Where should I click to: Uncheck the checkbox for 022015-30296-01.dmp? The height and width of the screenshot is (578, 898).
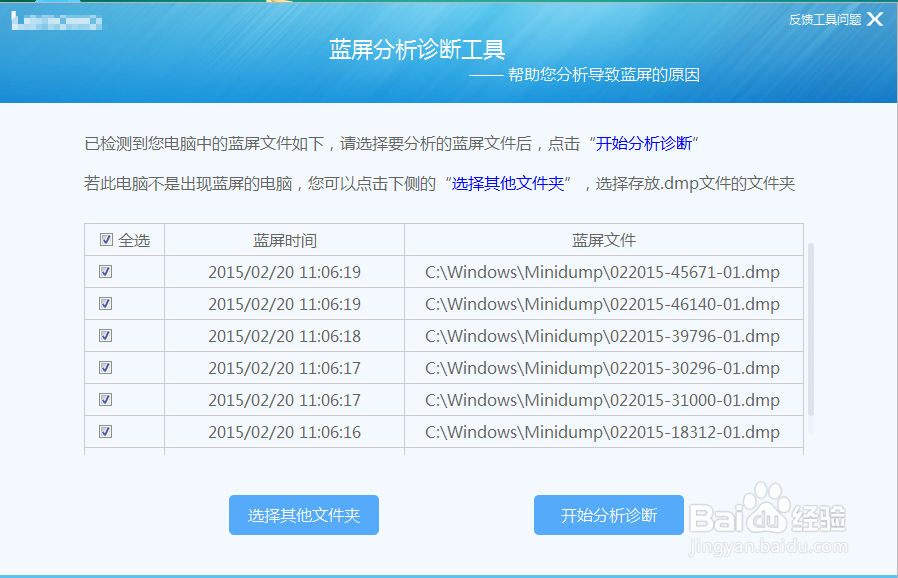105,367
